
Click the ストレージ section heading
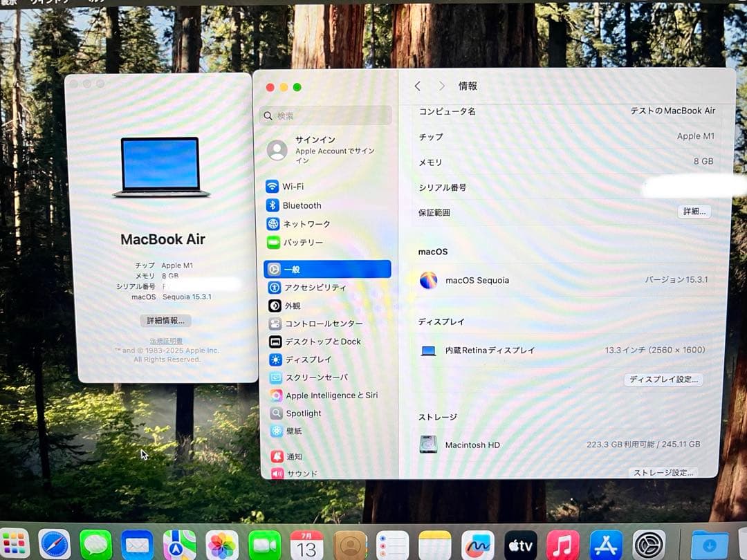pyautogui.click(x=437, y=417)
